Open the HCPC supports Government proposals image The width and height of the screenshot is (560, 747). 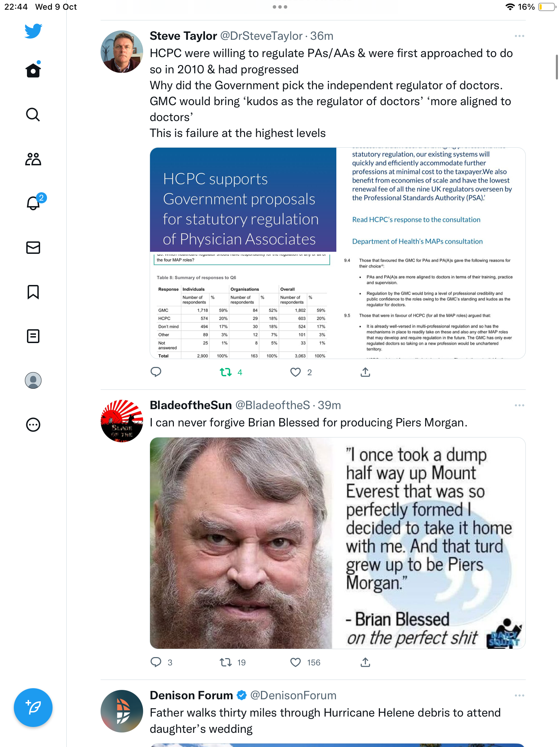[243, 200]
